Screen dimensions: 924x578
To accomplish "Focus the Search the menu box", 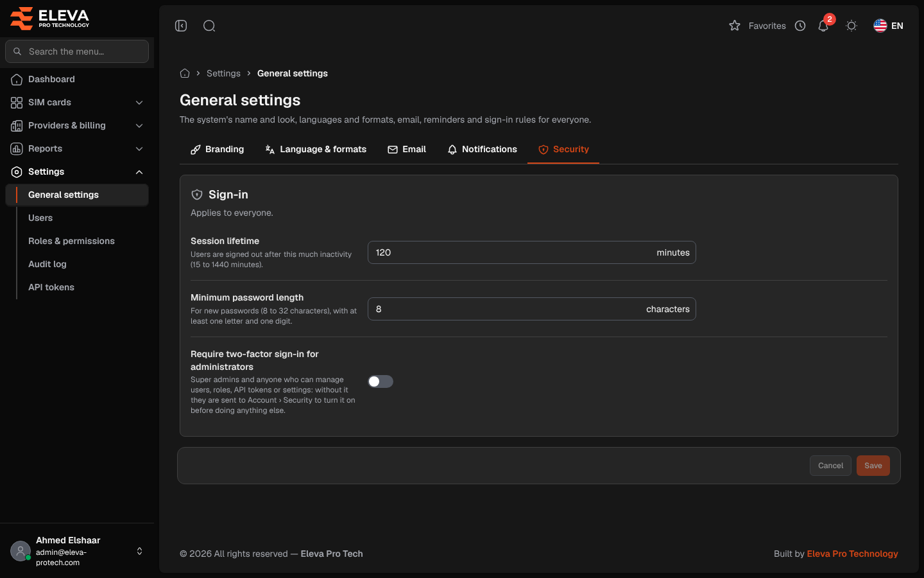I will (77, 51).
